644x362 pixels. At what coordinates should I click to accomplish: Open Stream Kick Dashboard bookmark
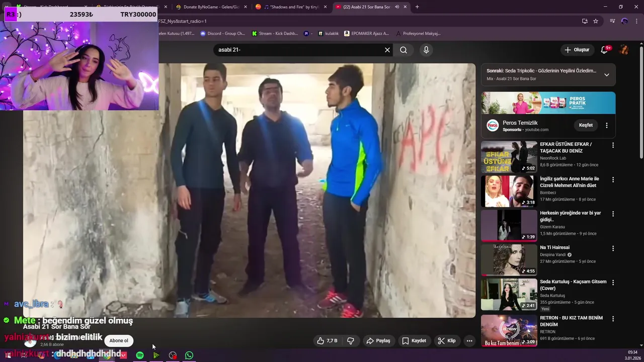(x=275, y=34)
